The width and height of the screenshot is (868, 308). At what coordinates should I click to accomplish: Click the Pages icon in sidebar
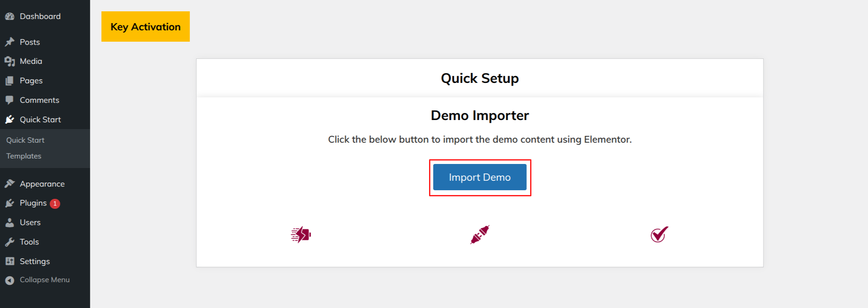point(10,81)
